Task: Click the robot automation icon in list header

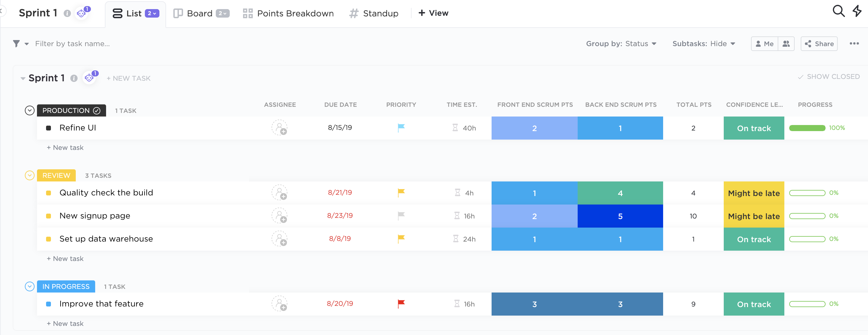Action: [89, 78]
